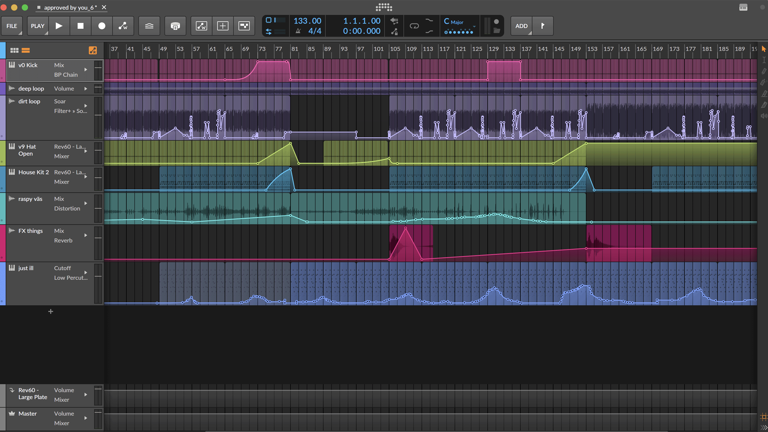Start playback with the transport play button
Viewport: 768px width, 432px height.
point(59,26)
